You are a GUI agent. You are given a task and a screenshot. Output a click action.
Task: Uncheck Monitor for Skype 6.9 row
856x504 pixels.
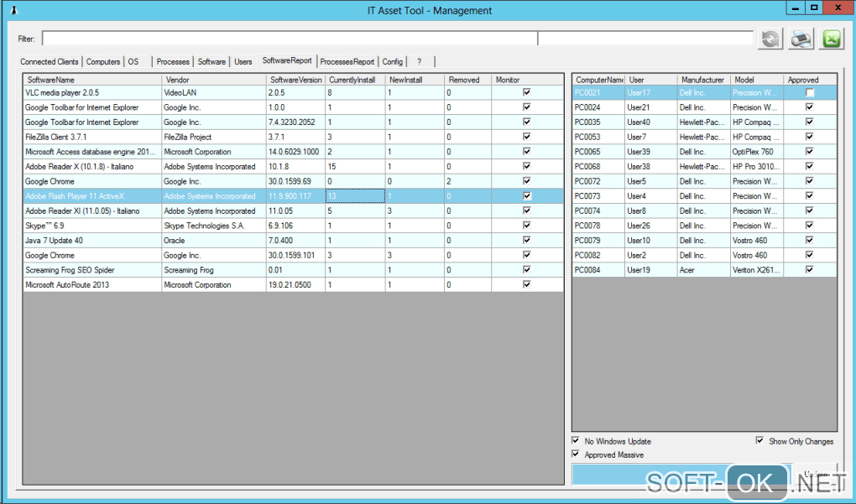[526, 226]
